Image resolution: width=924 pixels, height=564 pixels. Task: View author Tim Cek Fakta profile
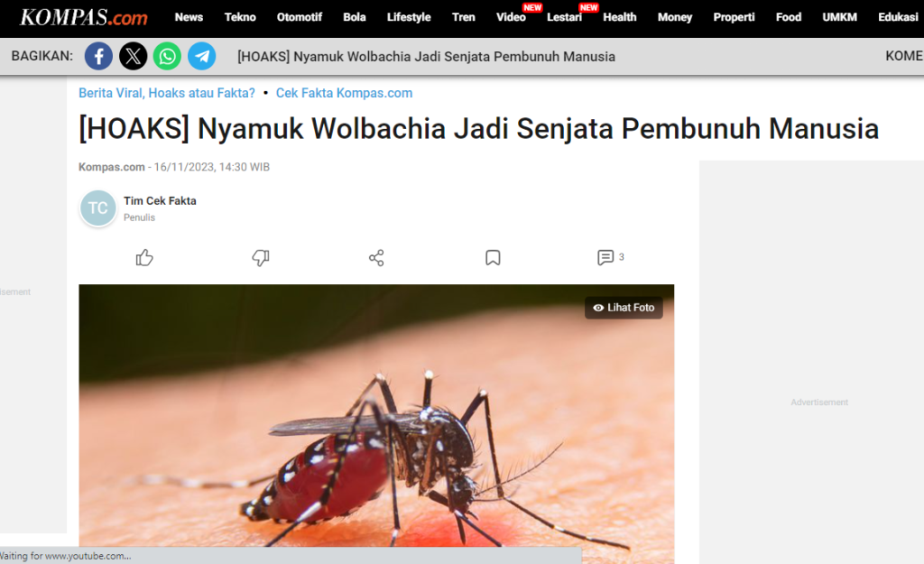click(160, 201)
